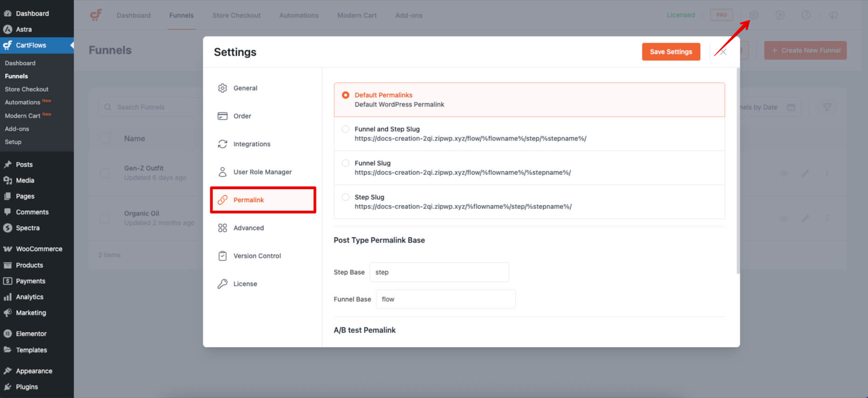Image resolution: width=868 pixels, height=398 pixels.
Task: Check the Gen-Z Outfit row checkbox
Action: point(105,173)
